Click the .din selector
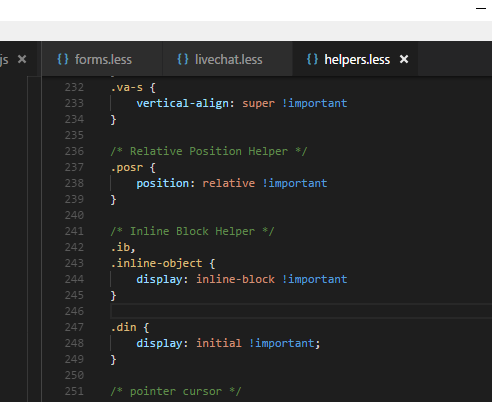This screenshot has width=492, height=402. 123,327
